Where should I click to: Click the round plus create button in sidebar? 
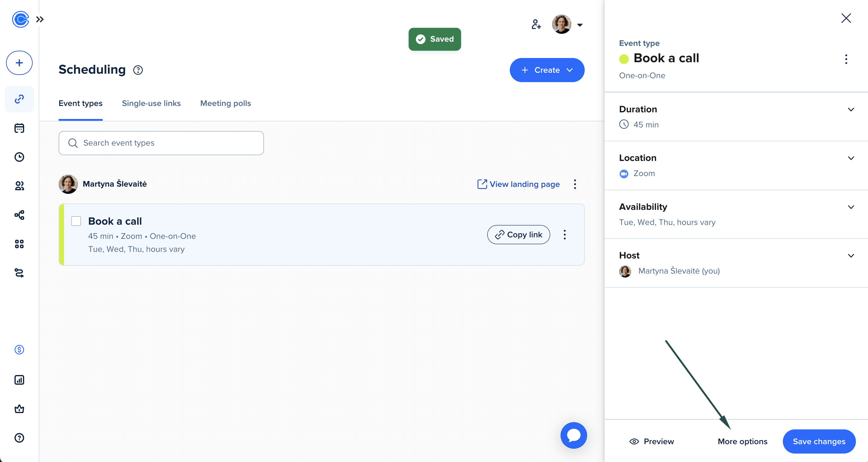tap(19, 63)
